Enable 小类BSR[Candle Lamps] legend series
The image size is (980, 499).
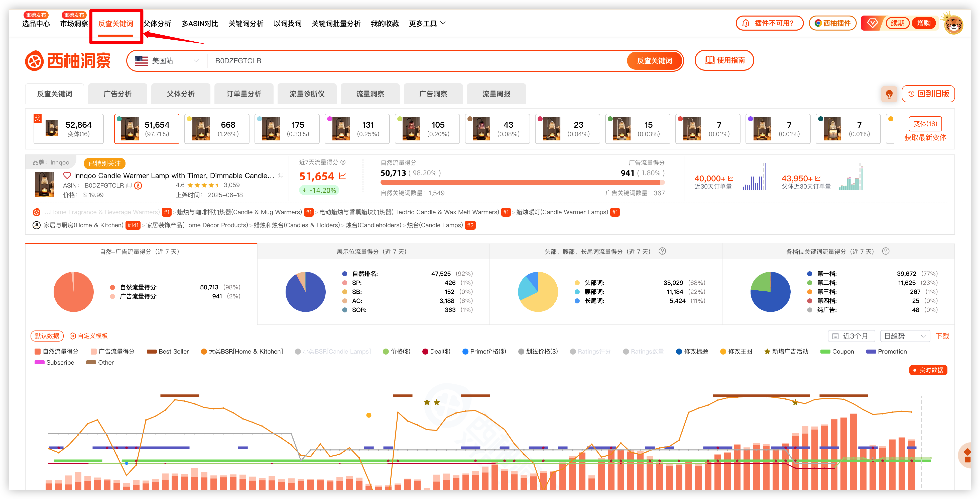tap(333, 352)
